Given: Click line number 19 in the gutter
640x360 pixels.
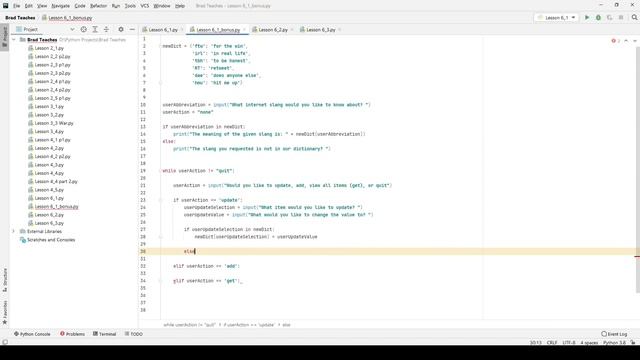Looking at the screenshot, I should coord(143,171).
